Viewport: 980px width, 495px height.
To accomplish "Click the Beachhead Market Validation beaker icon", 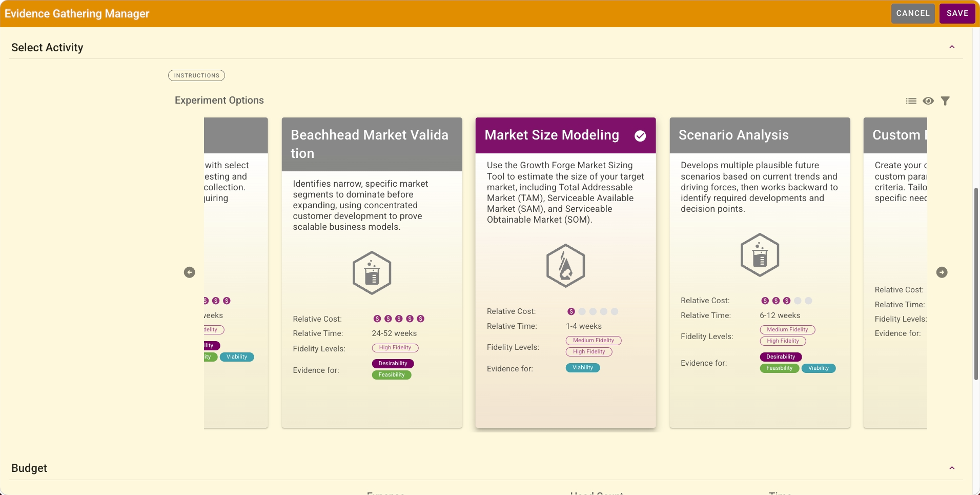I will click(372, 273).
